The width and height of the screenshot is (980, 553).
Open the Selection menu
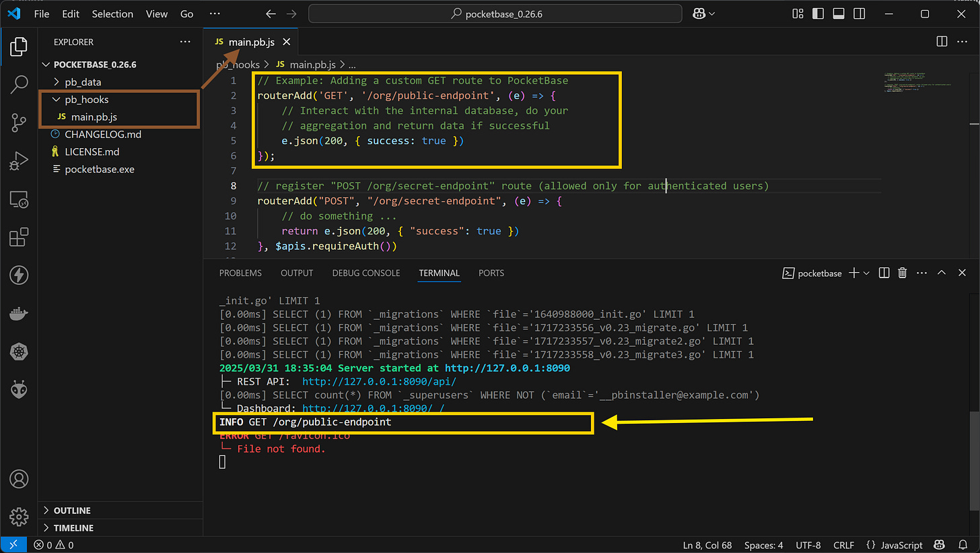[112, 13]
